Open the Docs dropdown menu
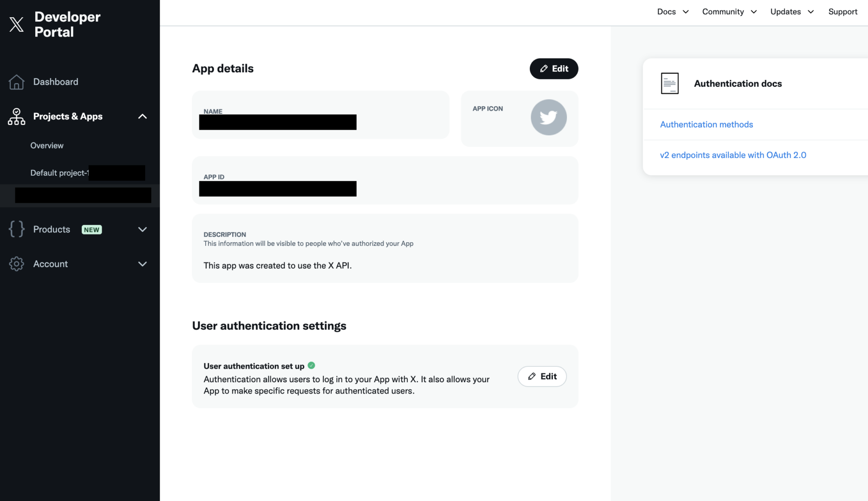 pos(673,12)
